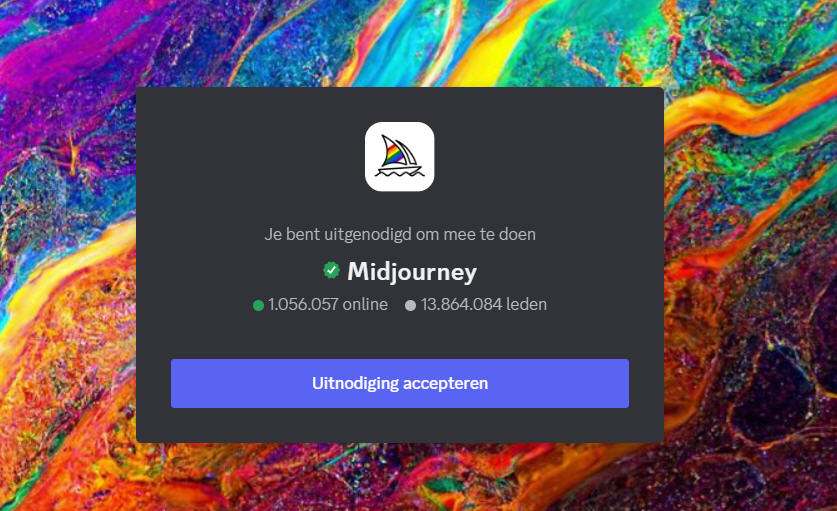This screenshot has width=837, height=511.
Task: Click the colorful artwork right of the invite card
Action: pyautogui.click(x=750, y=256)
